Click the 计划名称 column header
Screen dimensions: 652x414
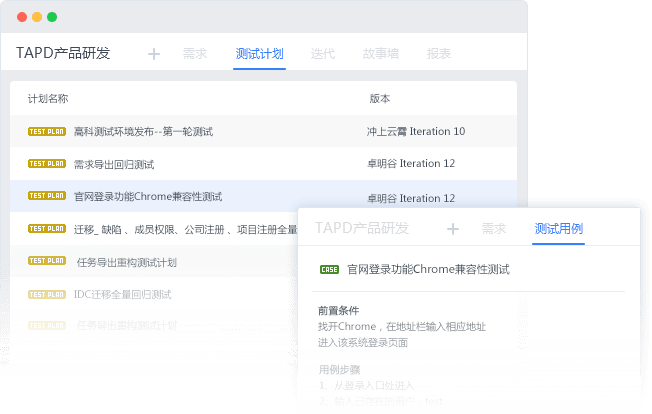48,99
